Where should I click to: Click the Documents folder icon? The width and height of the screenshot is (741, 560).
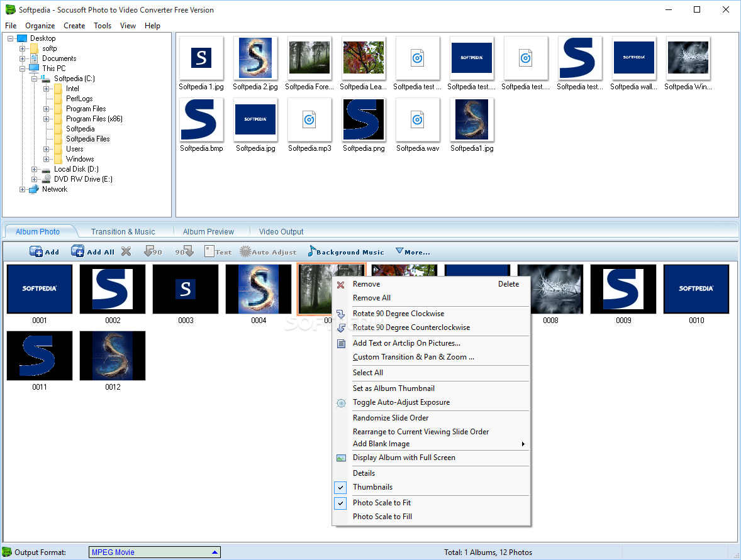tap(34, 58)
